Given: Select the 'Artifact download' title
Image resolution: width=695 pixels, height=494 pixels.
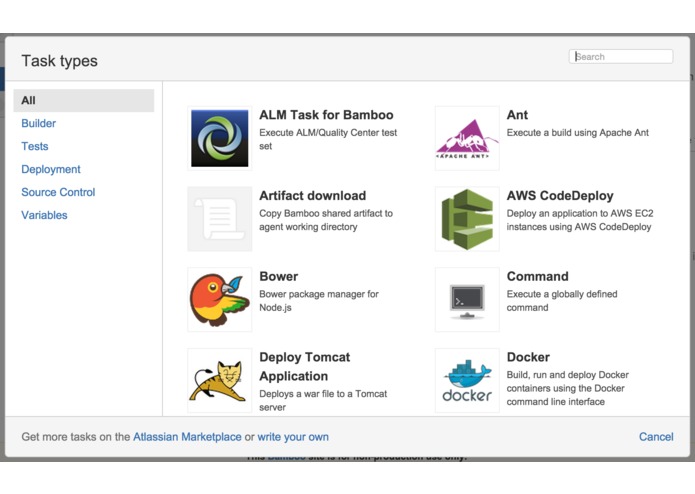Looking at the screenshot, I should click(x=312, y=195).
